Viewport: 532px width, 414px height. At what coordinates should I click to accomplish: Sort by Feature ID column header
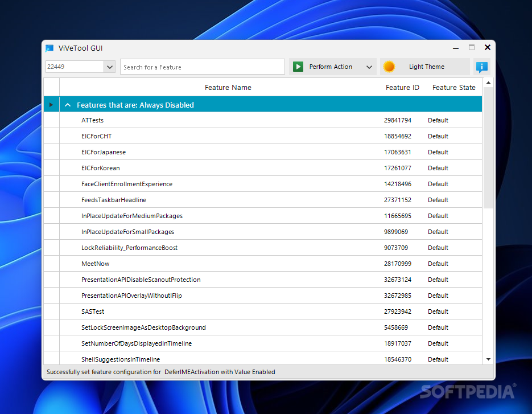[x=402, y=88]
